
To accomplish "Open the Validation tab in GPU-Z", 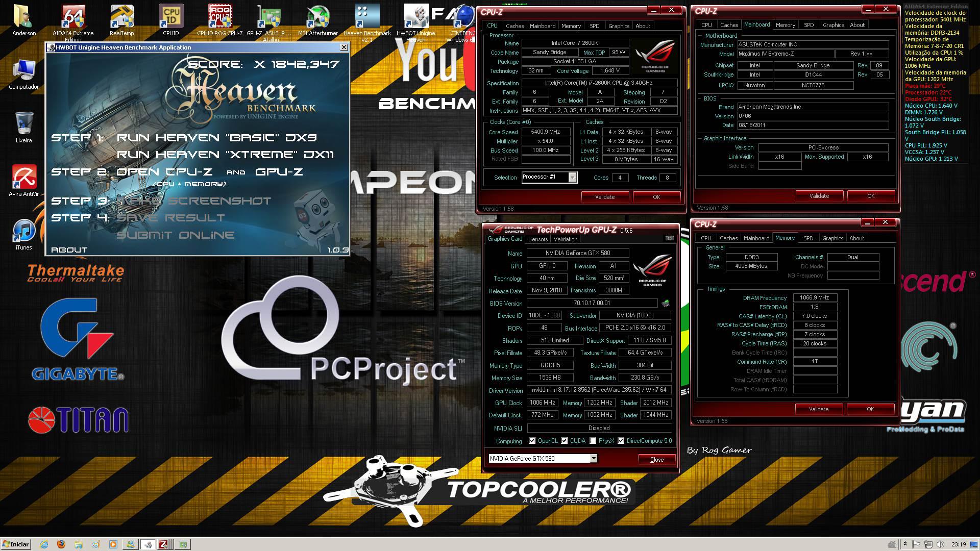I will 566,239.
